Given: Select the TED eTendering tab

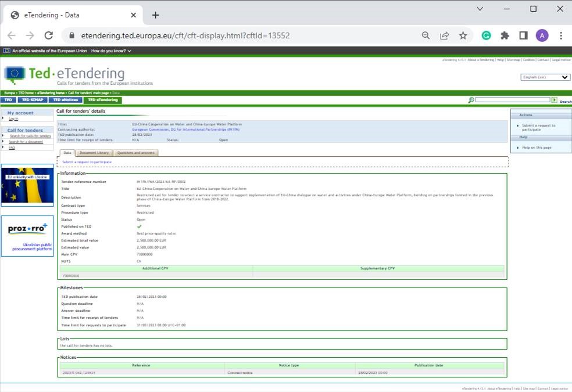Looking at the screenshot, I should pos(102,100).
